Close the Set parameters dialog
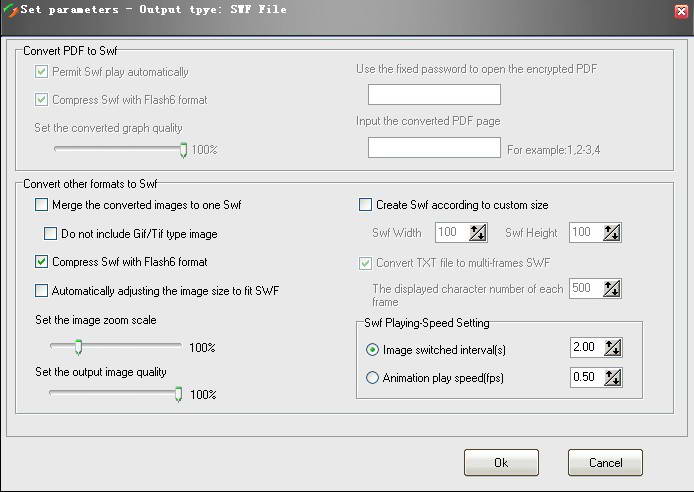This screenshot has height=492, width=694. (680, 10)
